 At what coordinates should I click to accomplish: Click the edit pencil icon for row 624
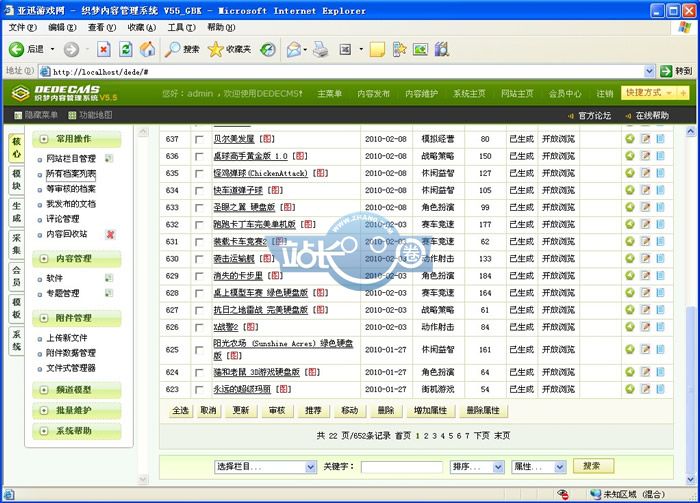pyautogui.click(x=645, y=372)
